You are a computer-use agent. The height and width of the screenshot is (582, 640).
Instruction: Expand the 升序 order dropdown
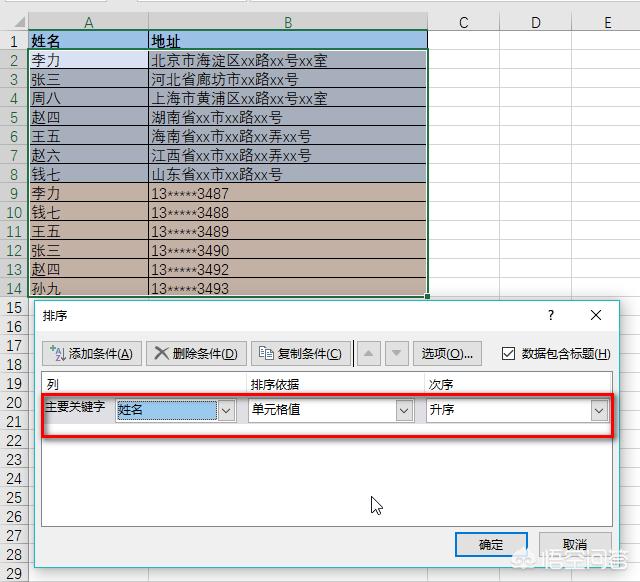[x=599, y=410]
